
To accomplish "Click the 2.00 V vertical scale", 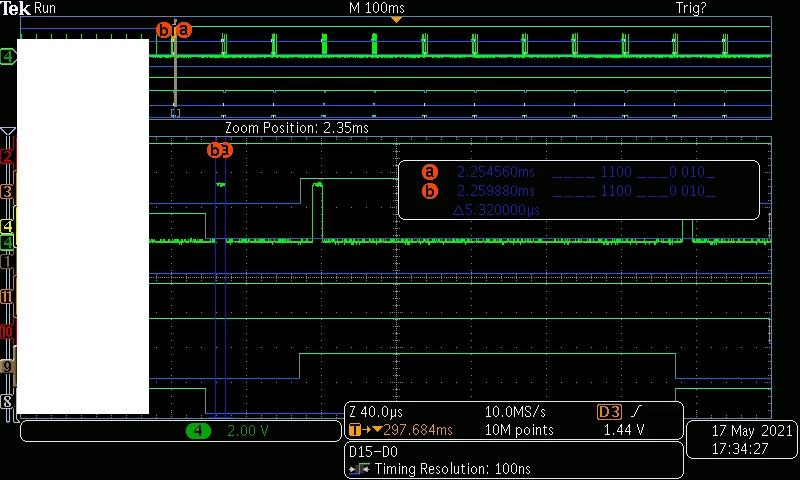I will pos(247,431).
